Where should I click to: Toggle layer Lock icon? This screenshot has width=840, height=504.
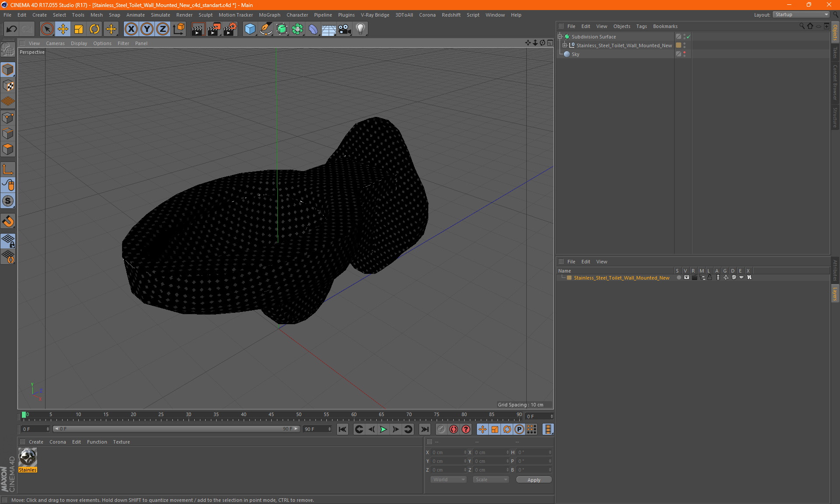click(710, 277)
